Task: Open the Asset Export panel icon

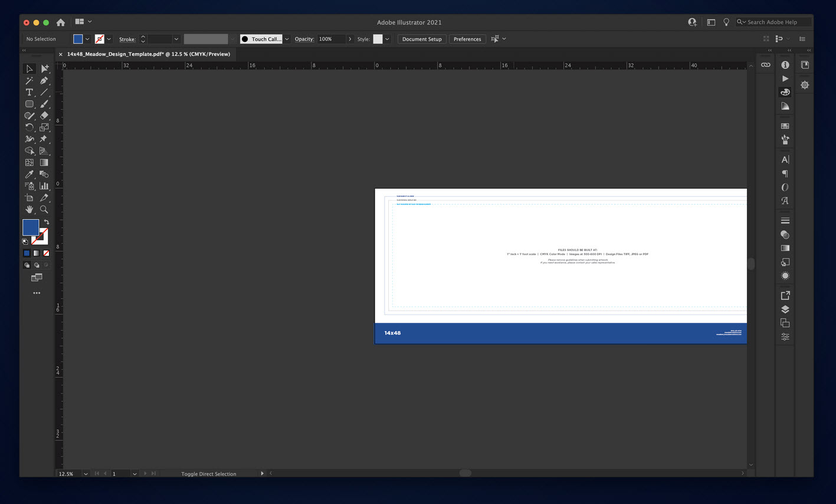Action: pos(785,295)
